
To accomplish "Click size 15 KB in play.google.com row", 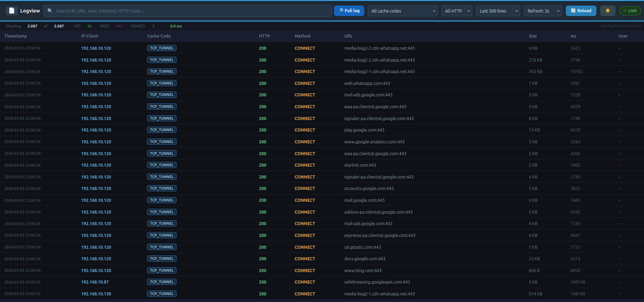I will pos(534,130).
